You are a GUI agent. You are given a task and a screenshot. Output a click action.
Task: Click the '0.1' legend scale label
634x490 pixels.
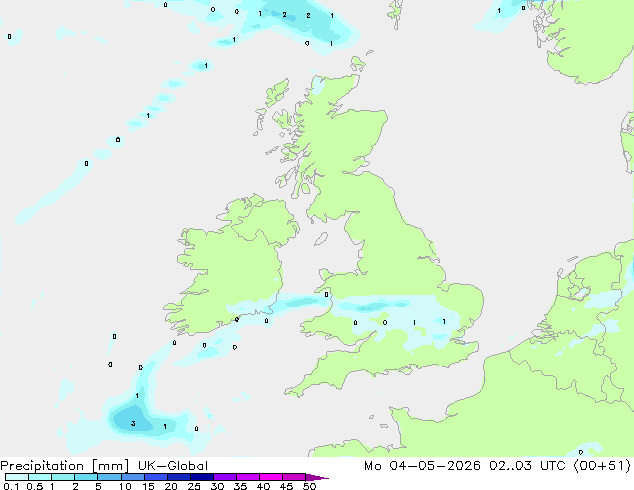tap(11, 486)
